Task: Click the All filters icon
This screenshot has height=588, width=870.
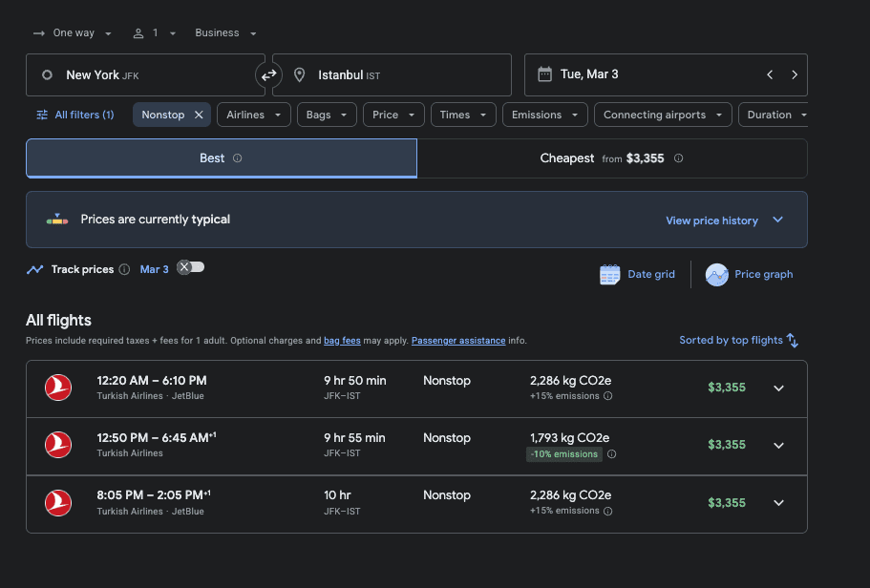Action: [x=41, y=115]
